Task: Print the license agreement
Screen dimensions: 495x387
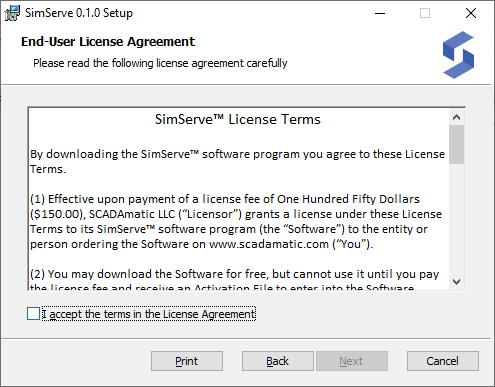Action: click(x=187, y=361)
